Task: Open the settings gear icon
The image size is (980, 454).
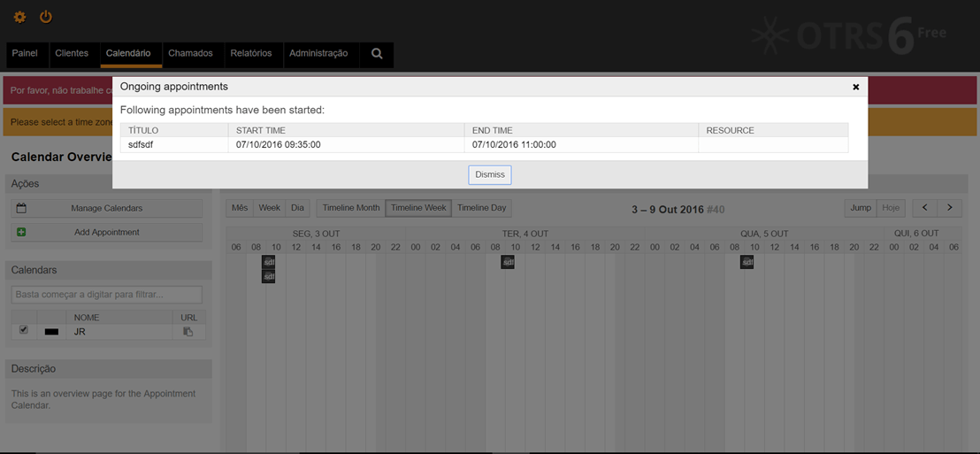Action: [x=19, y=17]
